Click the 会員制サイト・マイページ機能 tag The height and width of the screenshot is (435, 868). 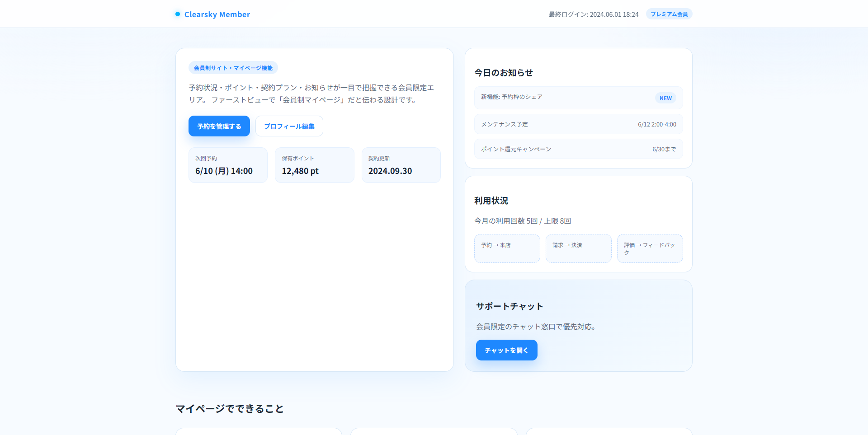(233, 68)
